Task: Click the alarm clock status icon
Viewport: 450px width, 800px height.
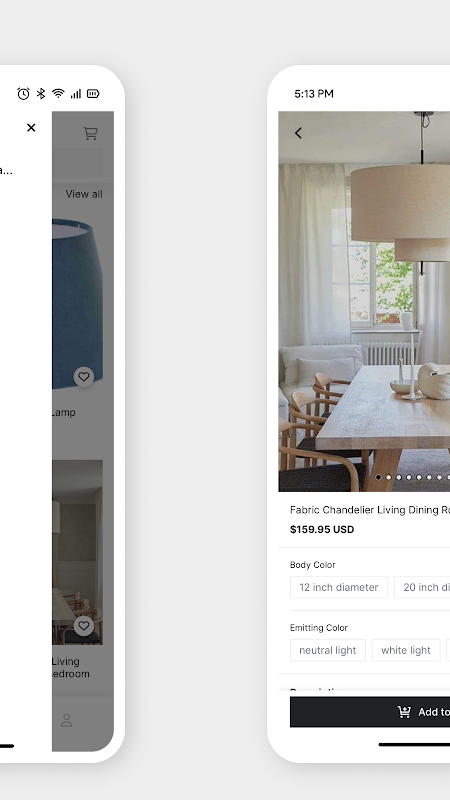Action: [23, 93]
